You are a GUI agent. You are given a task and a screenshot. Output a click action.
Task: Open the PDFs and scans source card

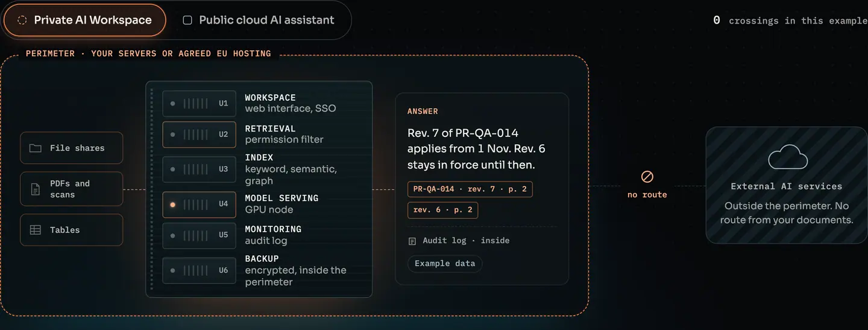tap(72, 189)
